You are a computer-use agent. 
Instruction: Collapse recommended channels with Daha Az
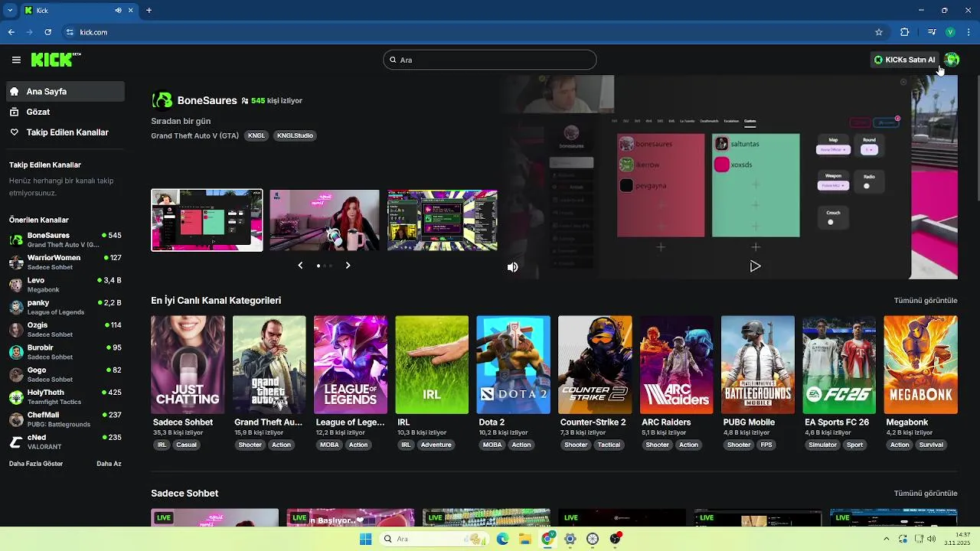[109, 464]
